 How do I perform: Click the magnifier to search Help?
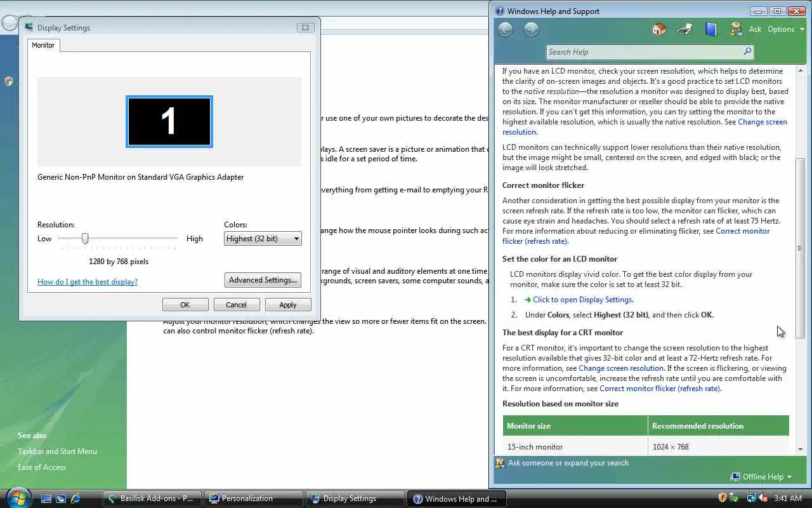(x=747, y=51)
